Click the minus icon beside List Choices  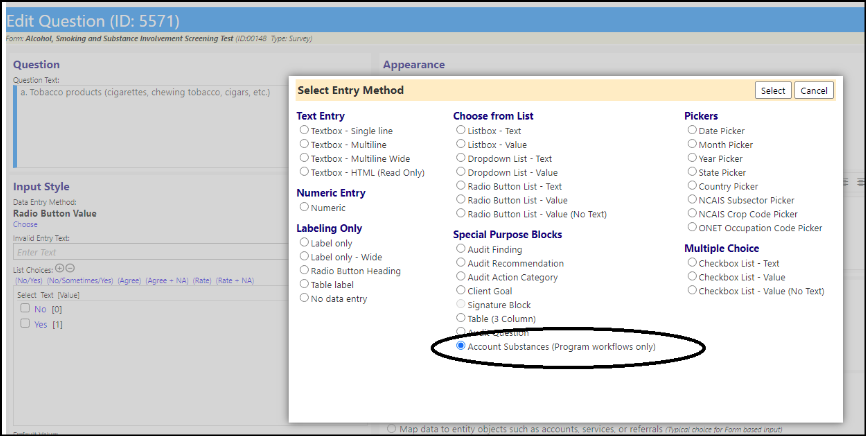pos(70,269)
